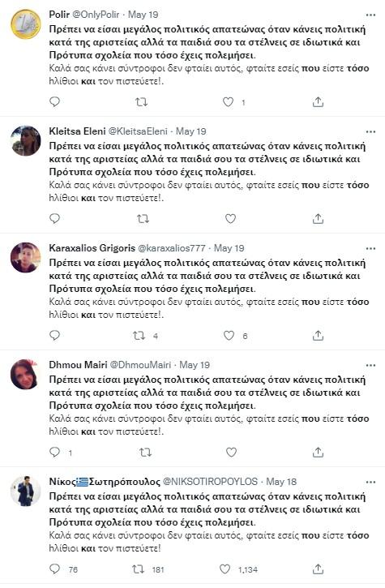Retweet the tweet with 181 retweets
Screen dimensions: 385x588
[x=139, y=569]
